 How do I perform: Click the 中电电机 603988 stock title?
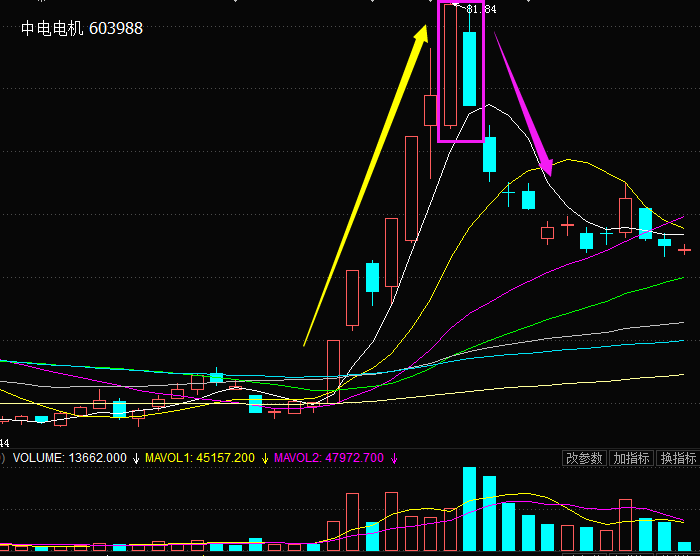tap(82, 29)
